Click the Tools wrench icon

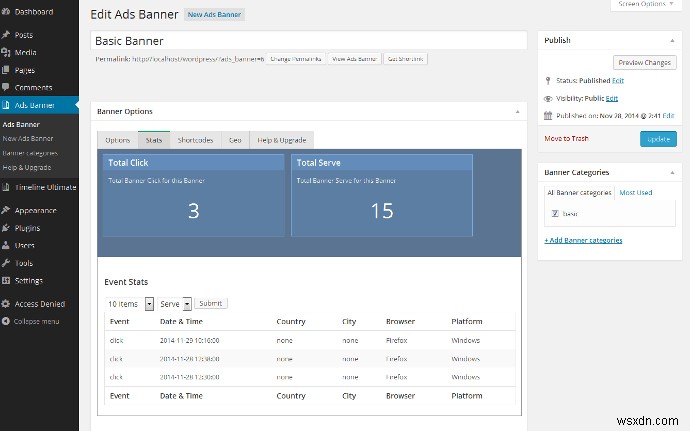click(6, 263)
